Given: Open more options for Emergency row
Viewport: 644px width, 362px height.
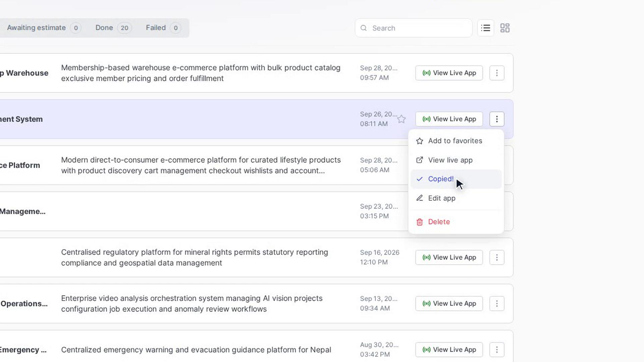Looking at the screenshot, I should pos(497,350).
